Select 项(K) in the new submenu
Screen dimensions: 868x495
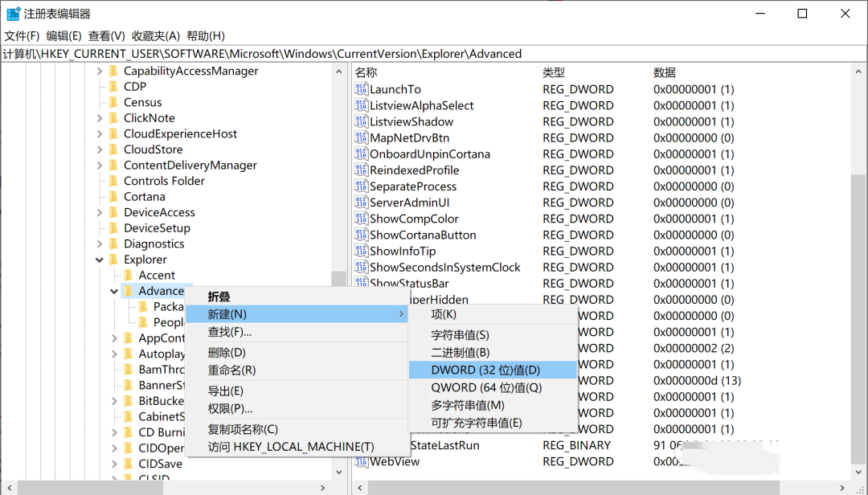(x=493, y=314)
